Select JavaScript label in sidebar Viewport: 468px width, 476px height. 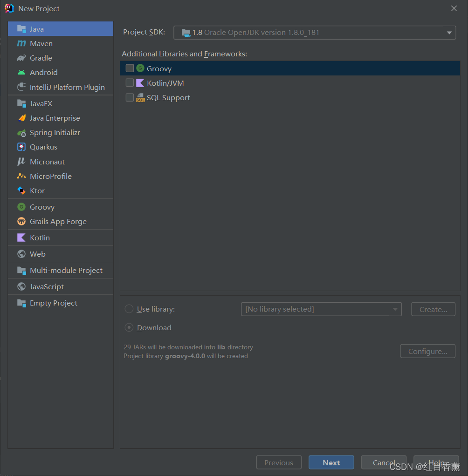(x=47, y=287)
